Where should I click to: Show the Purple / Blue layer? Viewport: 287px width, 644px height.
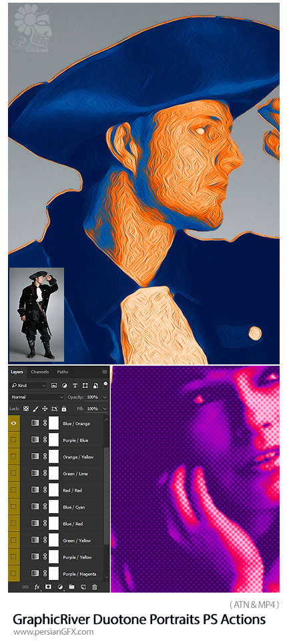[x=13, y=440]
